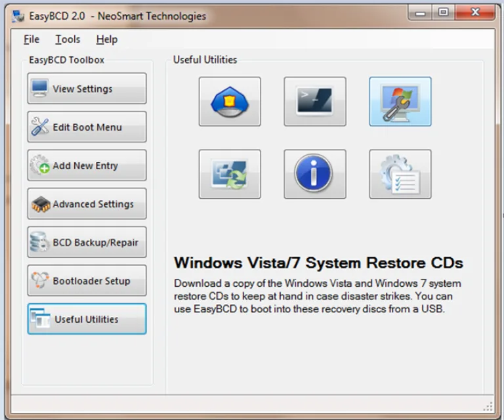
Task: Open the iReboot police cap utility
Action: [x=230, y=102]
